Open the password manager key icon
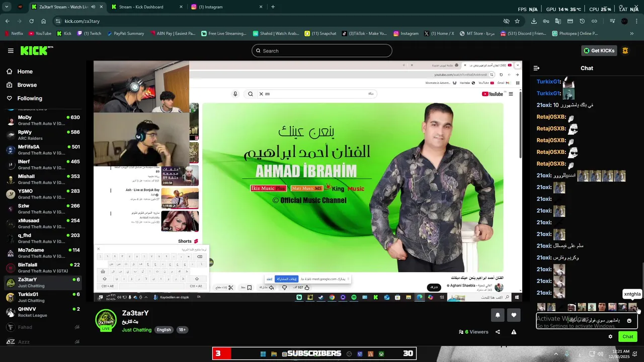This screenshot has width=644, height=362. (x=546, y=21)
